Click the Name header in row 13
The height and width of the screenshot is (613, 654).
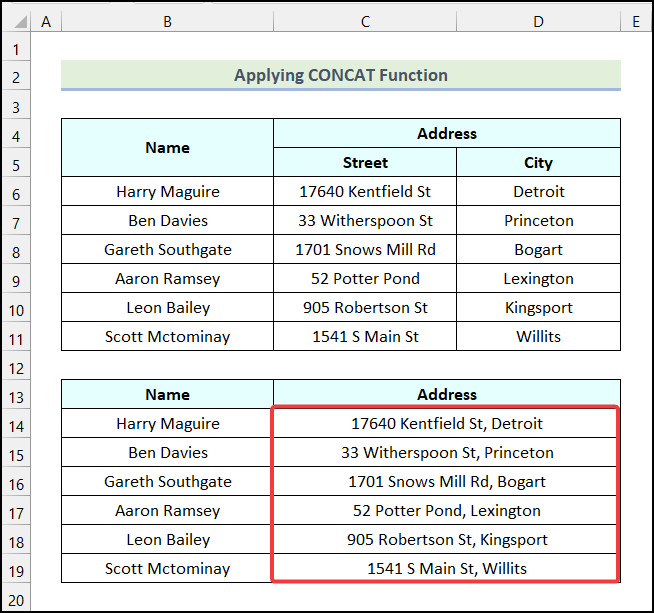click(167, 394)
